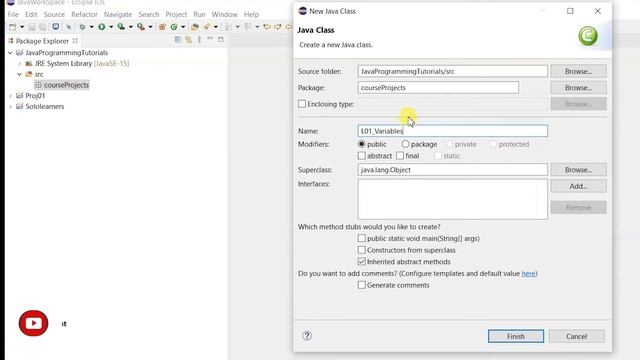This screenshot has width=640, height=360.
Task: Uncheck Inherited abstract methods checkbox
Action: click(x=362, y=262)
